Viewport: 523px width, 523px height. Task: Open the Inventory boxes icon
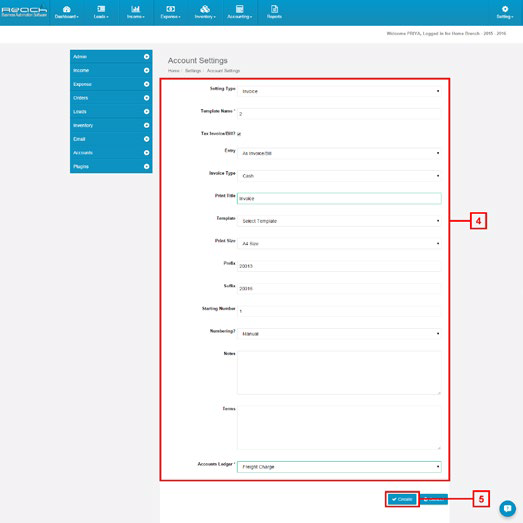click(205, 9)
